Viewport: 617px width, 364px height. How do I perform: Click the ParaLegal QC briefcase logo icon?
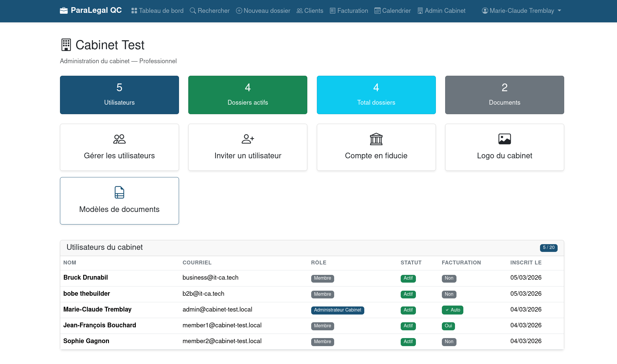point(64,11)
